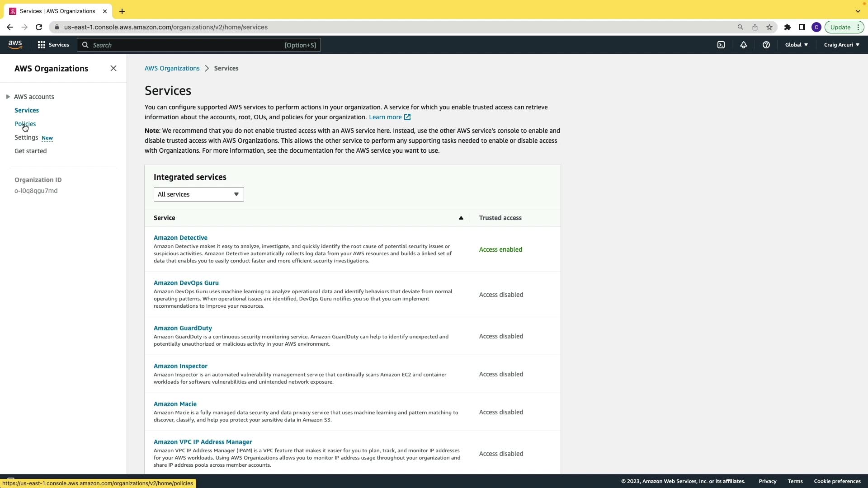
Task: Reload the page in browser
Action: [x=39, y=27]
